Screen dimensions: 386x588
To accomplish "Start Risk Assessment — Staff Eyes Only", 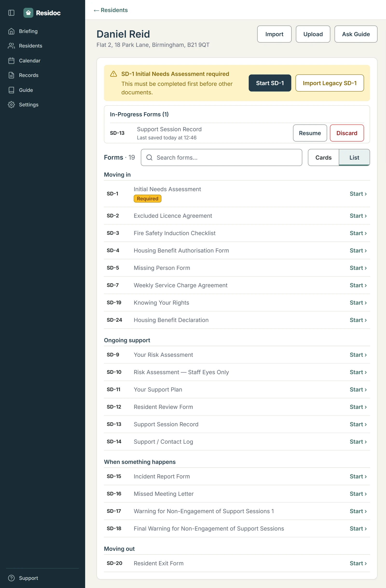I will pos(358,372).
